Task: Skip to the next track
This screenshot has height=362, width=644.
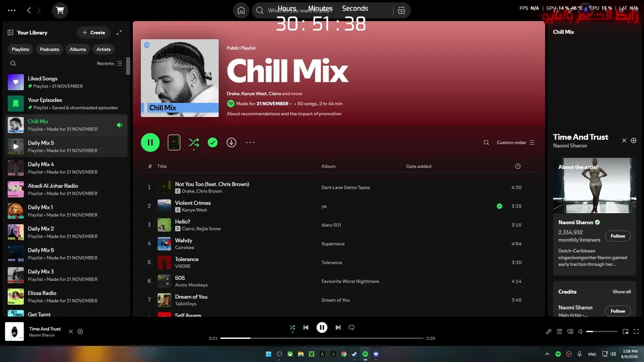Action: [x=338, y=327]
